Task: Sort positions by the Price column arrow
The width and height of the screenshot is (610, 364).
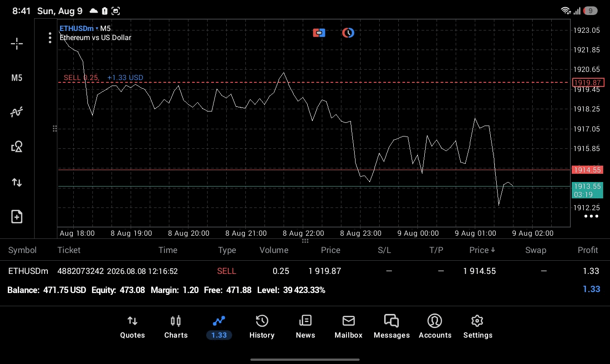Action: [x=482, y=250]
